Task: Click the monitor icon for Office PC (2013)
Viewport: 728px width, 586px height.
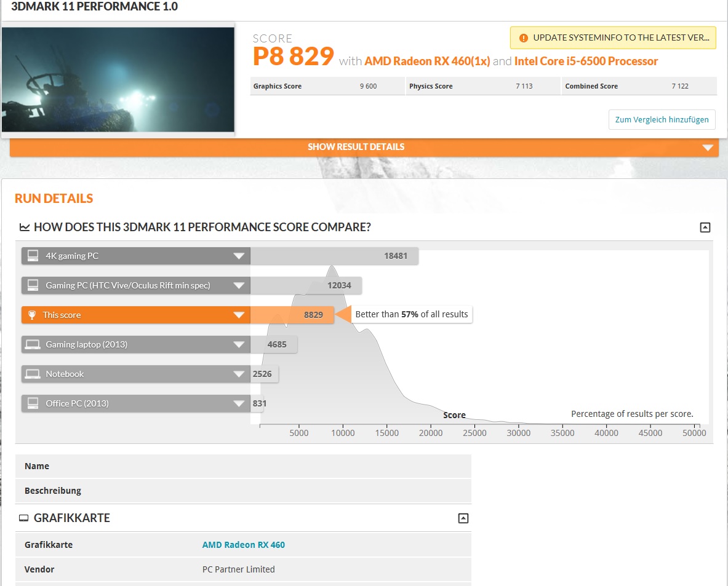Action: tap(33, 403)
